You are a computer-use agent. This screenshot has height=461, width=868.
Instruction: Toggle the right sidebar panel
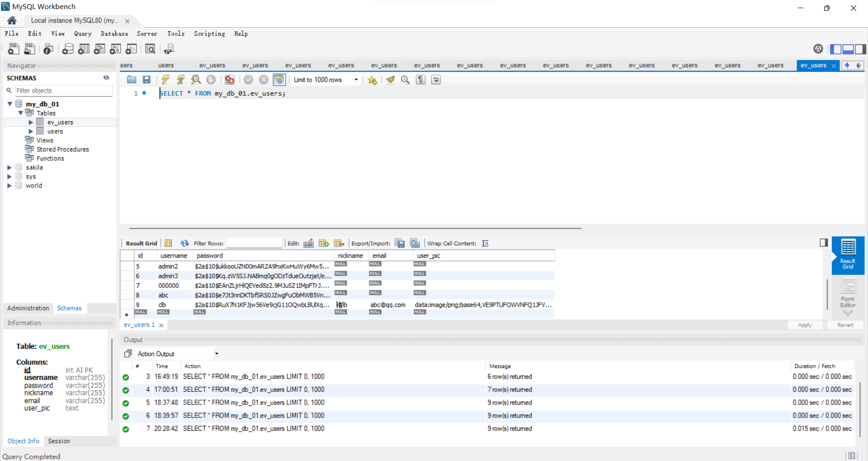tap(860, 49)
